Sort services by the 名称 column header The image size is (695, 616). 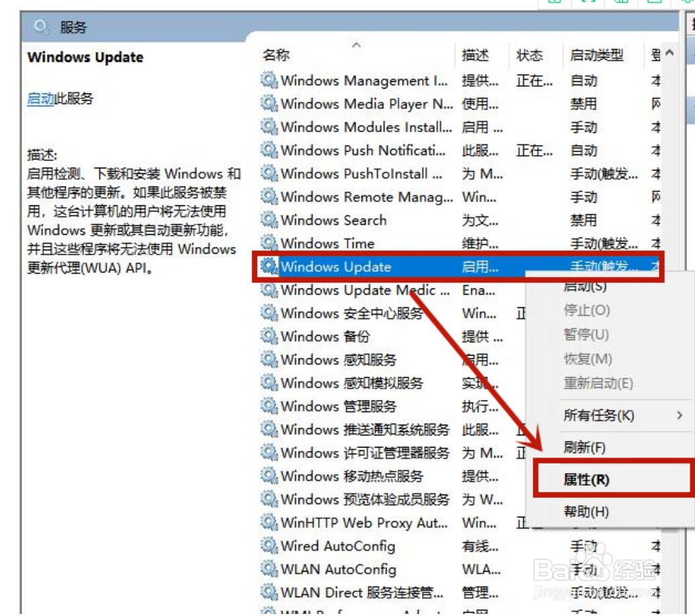[x=276, y=55]
